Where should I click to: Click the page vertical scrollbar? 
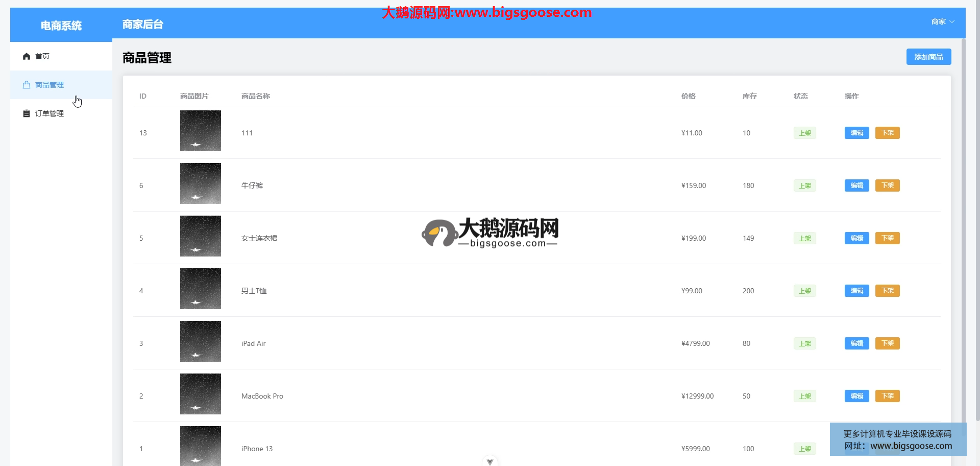[x=977, y=204]
